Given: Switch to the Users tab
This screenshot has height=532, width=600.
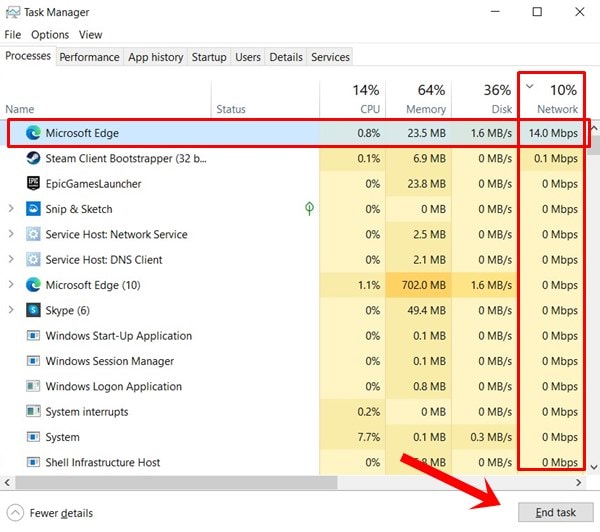Looking at the screenshot, I should pos(248,57).
